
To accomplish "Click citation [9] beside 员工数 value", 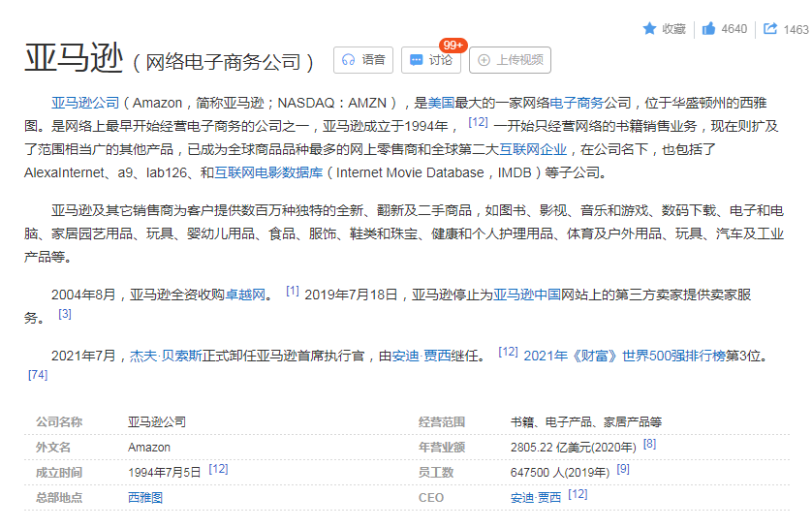I will (623, 469).
